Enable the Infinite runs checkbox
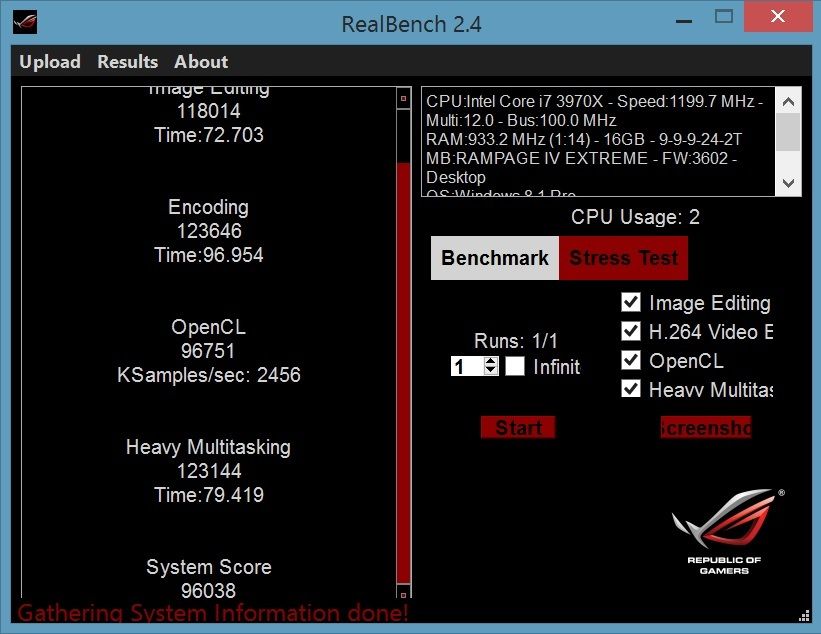The height and width of the screenshot is (634, 821). click(x=515, y=366)
